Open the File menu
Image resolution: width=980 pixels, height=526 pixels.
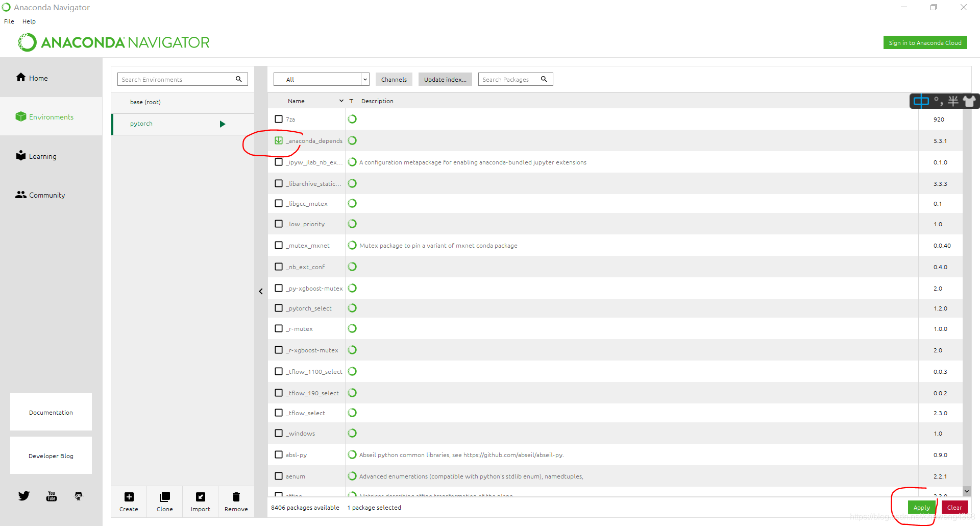(x=9, y=21)
